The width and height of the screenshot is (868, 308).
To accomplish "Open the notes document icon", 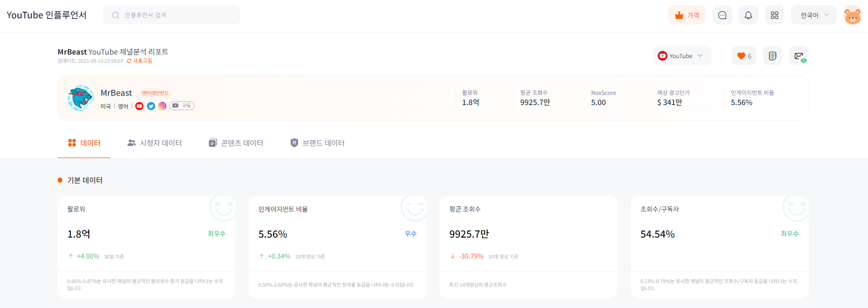I will click(x=773, y=56).
